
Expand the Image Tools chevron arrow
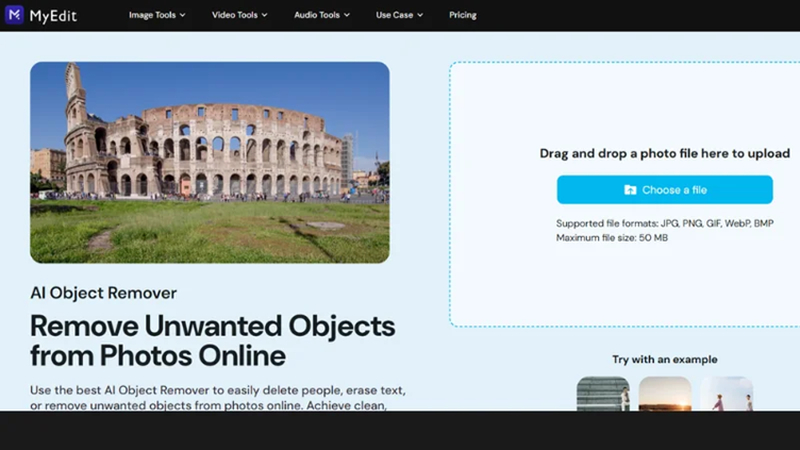pyautogui.click(x=183, y=15)
